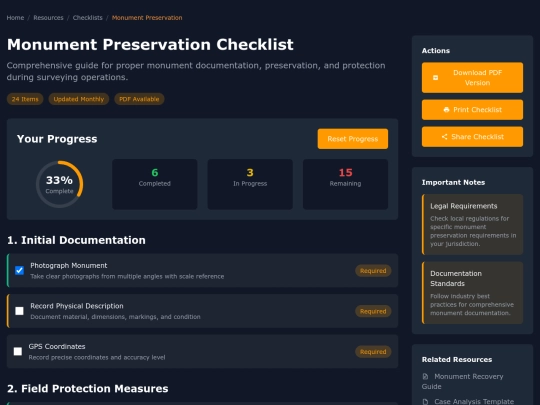The image size is (540, 405).
Task: Open Resources breadcrumb link
Action: (48, 18)
